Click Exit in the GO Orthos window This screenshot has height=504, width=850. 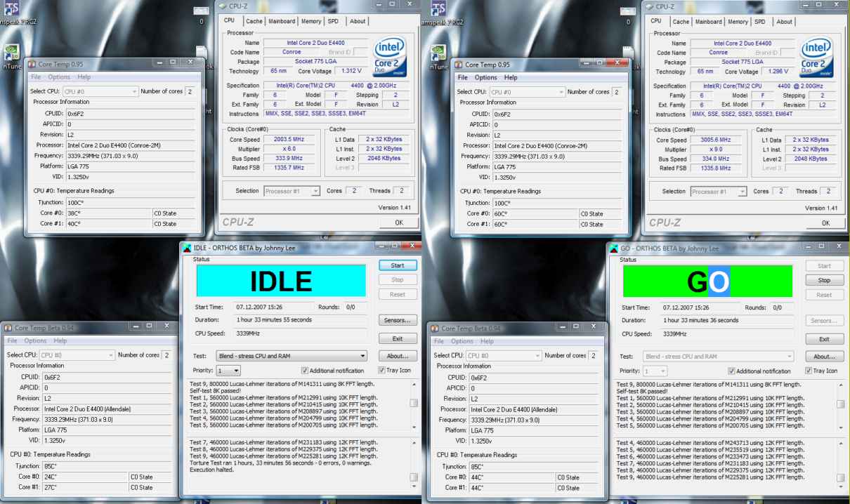tap(825, 339)
